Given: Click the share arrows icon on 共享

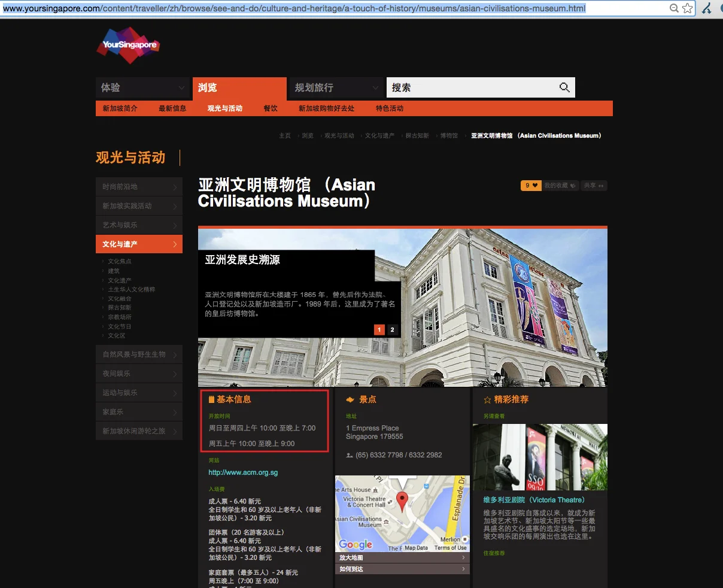Looking at the screenshot, I should point(601,186).
